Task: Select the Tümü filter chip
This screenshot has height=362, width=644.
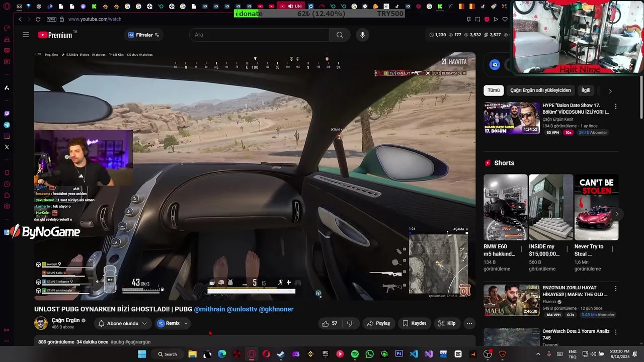Action: click(494, 90)
